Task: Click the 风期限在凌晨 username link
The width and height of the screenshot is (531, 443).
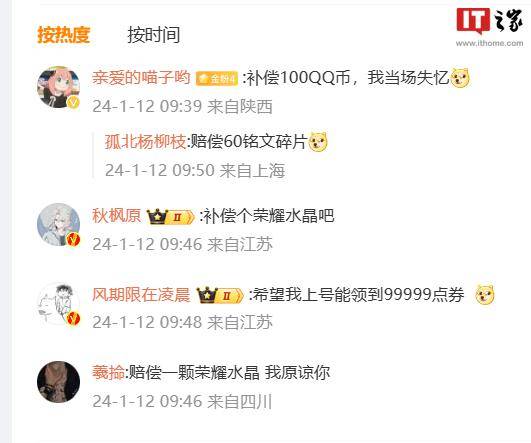Action: click(141, 295)
